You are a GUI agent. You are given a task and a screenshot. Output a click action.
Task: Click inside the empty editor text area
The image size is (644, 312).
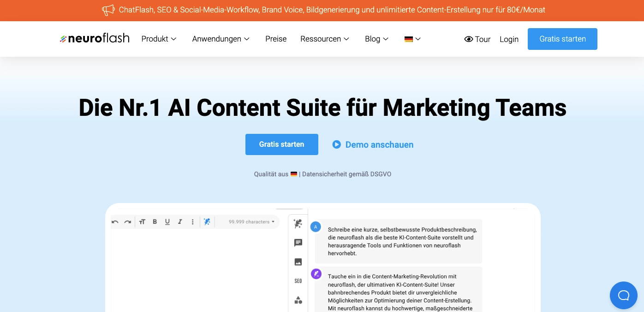(x=196, y=270)
